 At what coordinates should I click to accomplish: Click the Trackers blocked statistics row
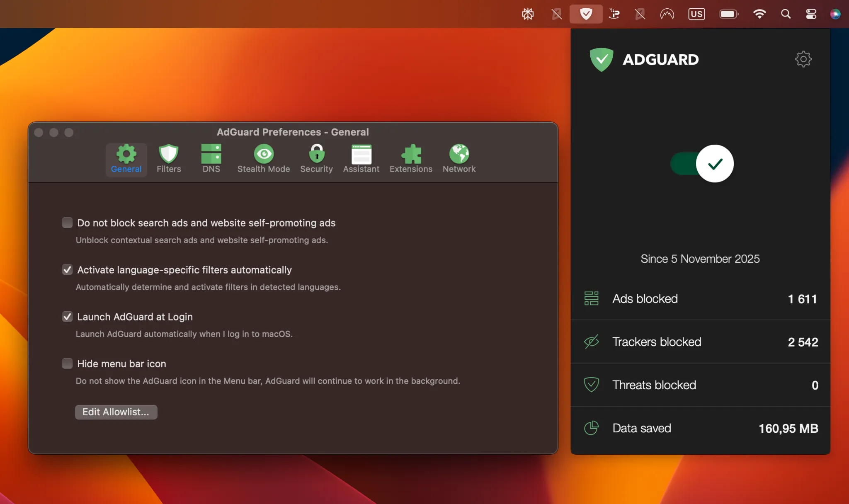coord(700,342)
